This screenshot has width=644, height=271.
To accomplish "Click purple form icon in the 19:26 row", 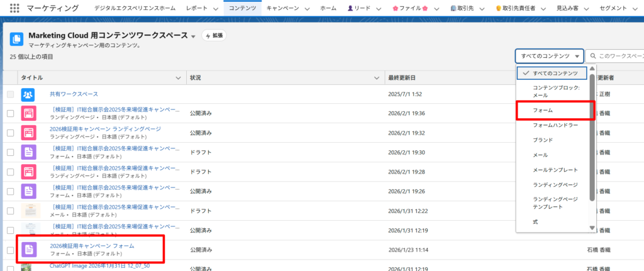I will 28,191.
